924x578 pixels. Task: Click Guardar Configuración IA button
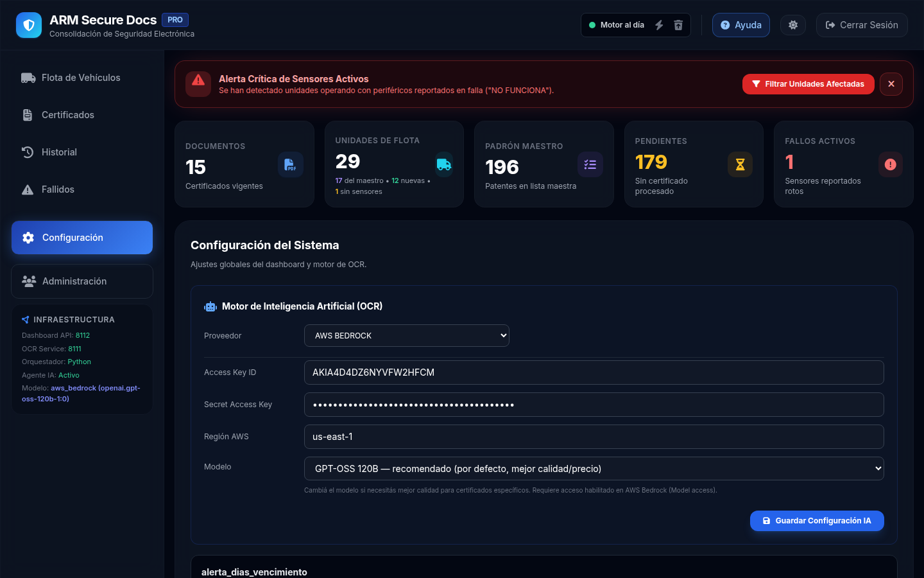click(817, 521)
